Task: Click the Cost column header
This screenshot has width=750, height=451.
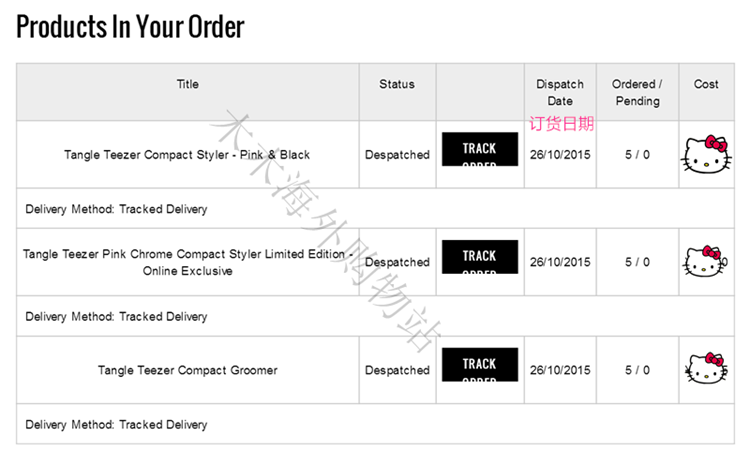Action: (706, 85)
